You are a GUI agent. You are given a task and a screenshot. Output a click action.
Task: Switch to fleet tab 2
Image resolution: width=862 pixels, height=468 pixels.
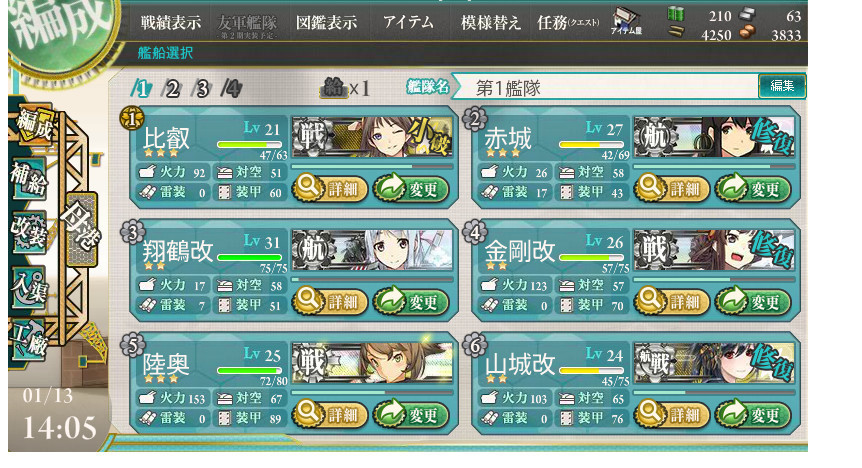(172, 89)
